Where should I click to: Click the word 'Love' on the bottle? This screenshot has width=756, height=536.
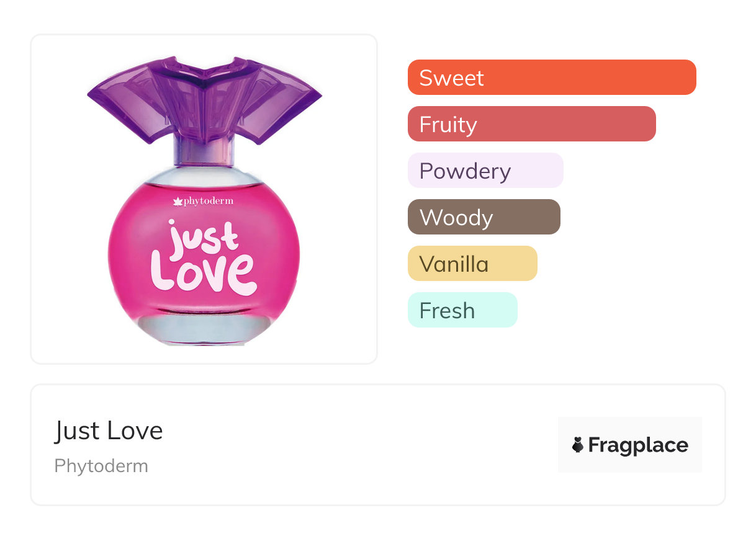[203, 274]
